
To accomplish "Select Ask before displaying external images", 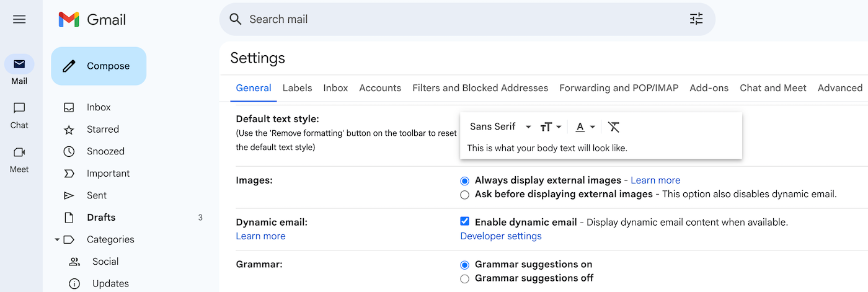I will click(x=465, y=195).
